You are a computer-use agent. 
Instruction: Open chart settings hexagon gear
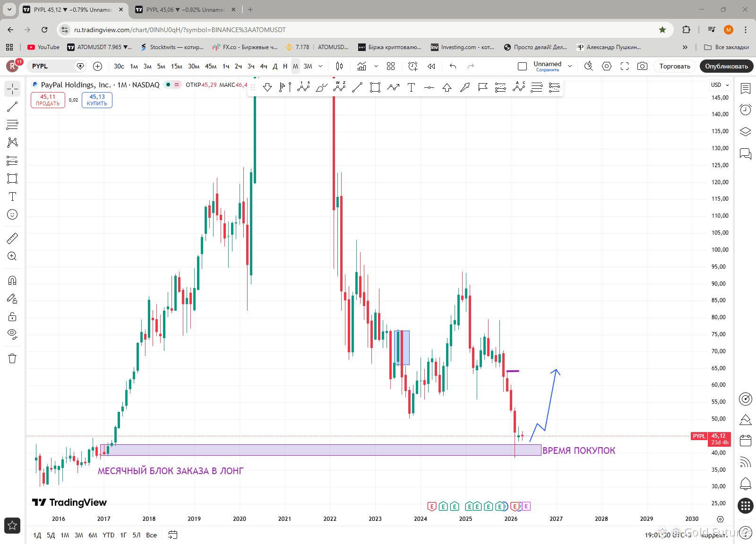[x=607, y=66]
